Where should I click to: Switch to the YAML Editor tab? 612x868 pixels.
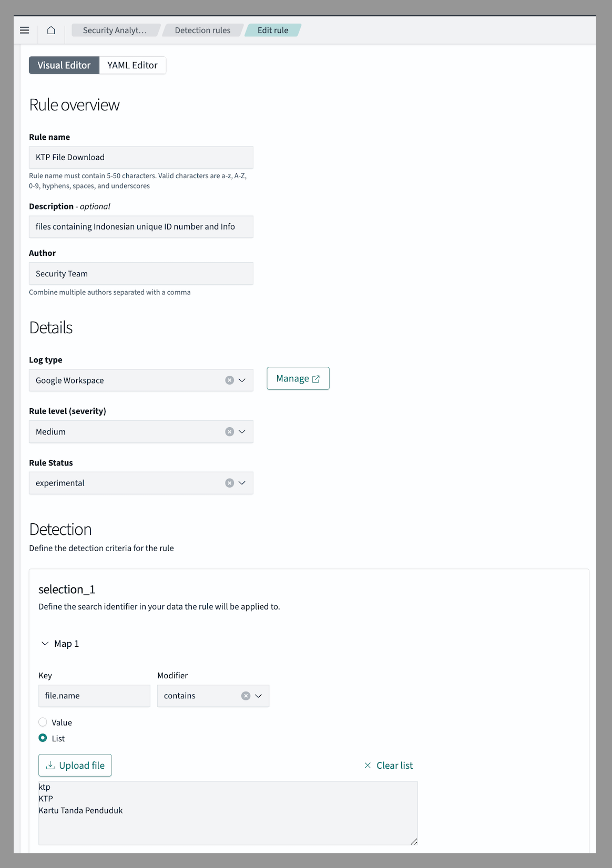132,65
